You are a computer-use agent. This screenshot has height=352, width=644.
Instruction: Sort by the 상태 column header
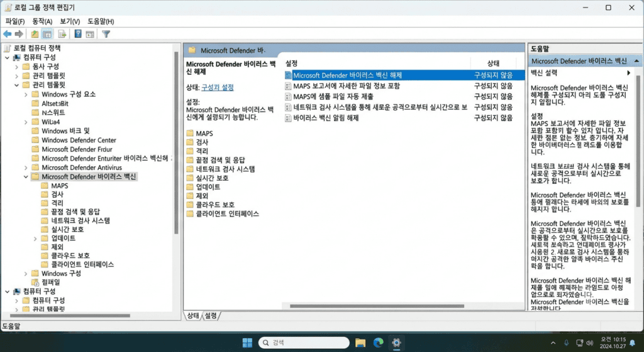coord(493,64)
